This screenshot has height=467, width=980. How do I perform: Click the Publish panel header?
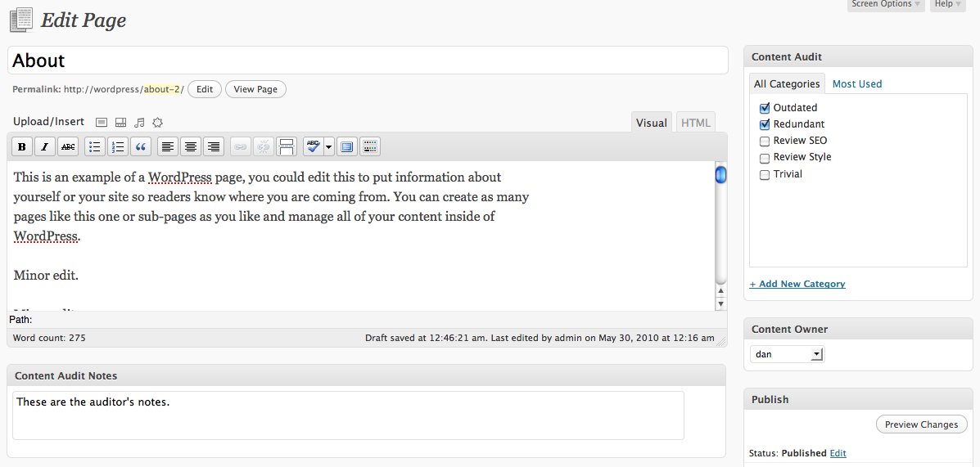coord(858,400)
